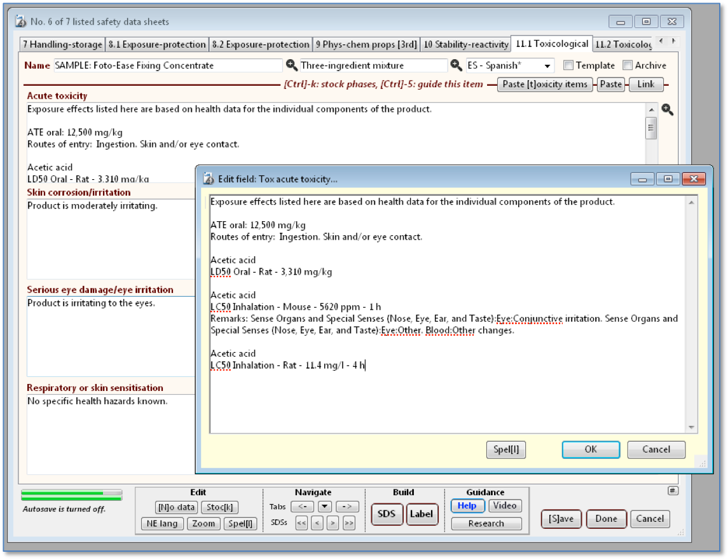
Task: Go to previous SDS with < button
Action: tap(317, 523)
